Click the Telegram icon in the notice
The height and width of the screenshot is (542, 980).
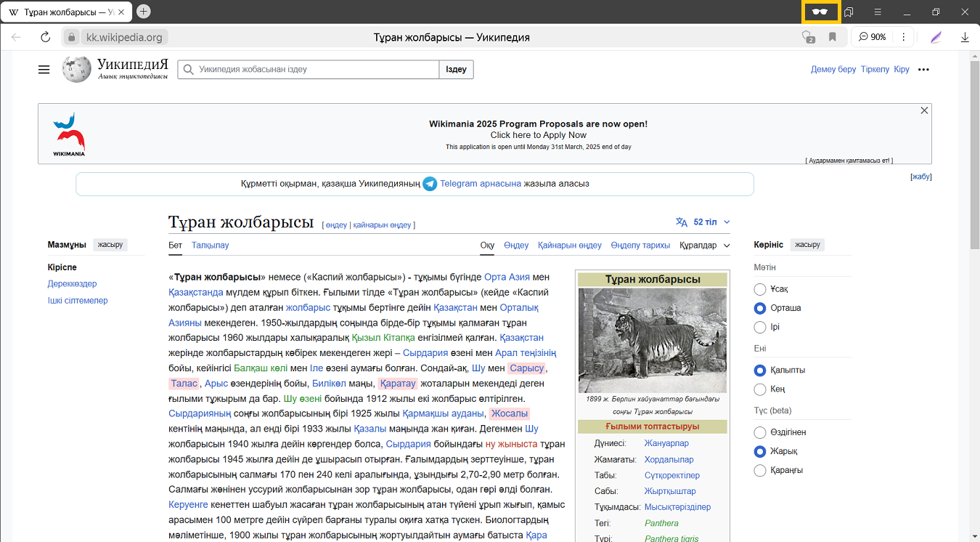(x=430, y=184)
